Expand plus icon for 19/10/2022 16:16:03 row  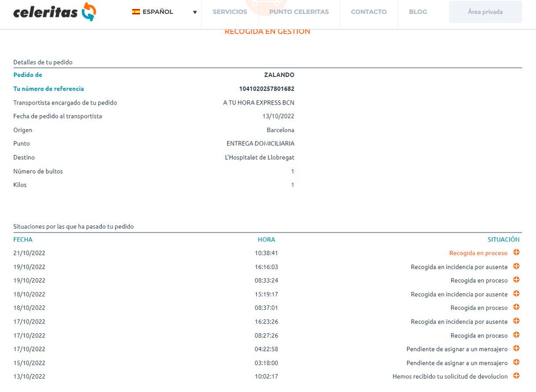click(x=516, y=266)
